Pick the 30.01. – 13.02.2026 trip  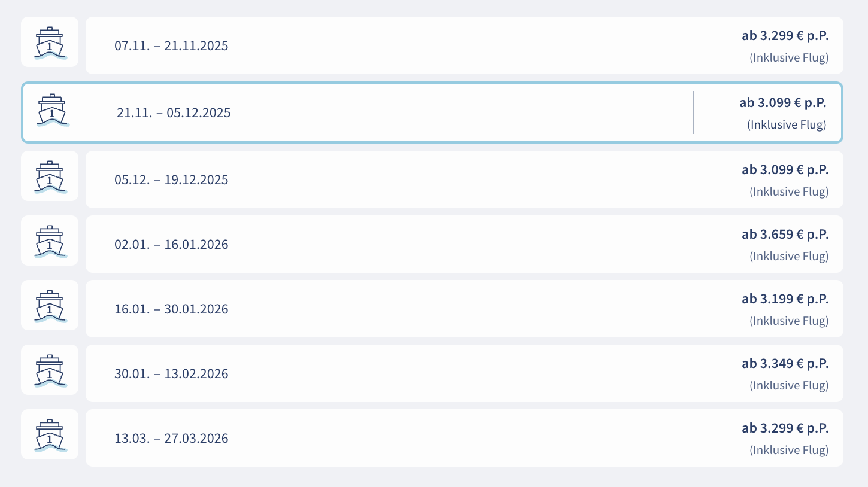pyautogui.click(x=171, y=374)
